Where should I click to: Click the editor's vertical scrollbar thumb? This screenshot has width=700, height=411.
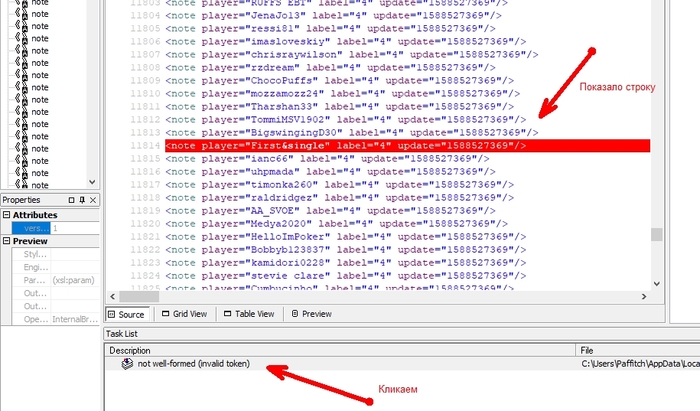656,234
